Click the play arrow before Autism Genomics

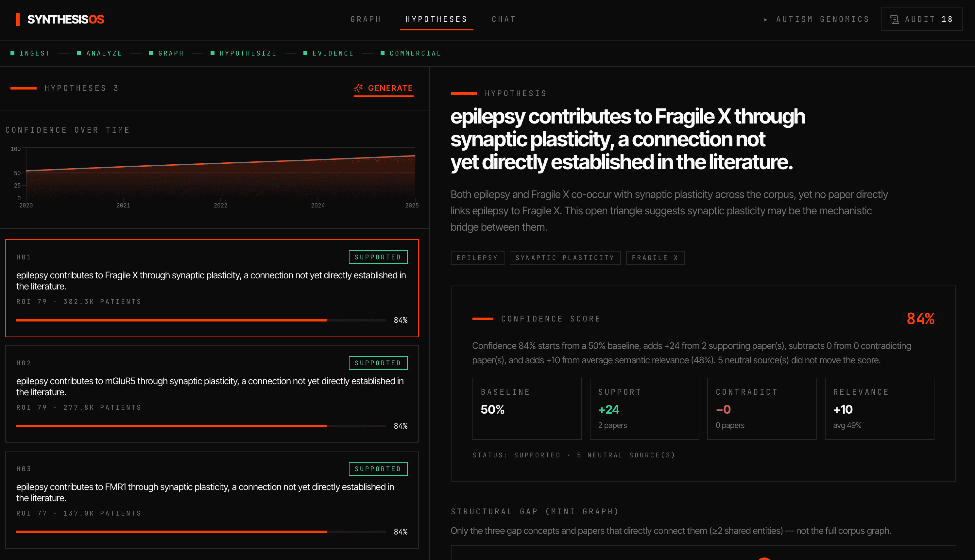point(765,20)
